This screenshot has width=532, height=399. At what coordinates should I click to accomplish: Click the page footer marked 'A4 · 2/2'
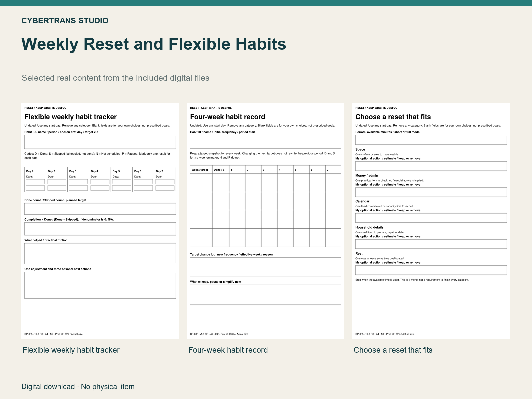click(219, 334)
